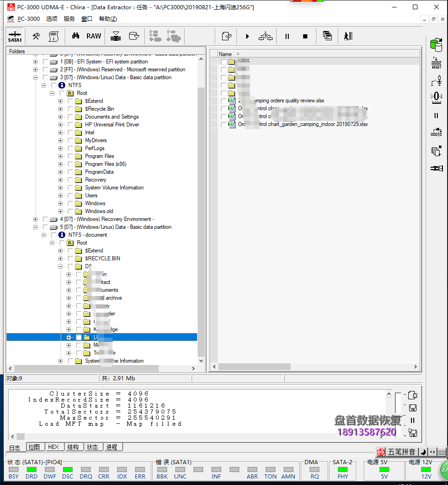Open the 帮助(Z) menu
The height and width of the screenshot is (485, 448).
coord(108,19)
